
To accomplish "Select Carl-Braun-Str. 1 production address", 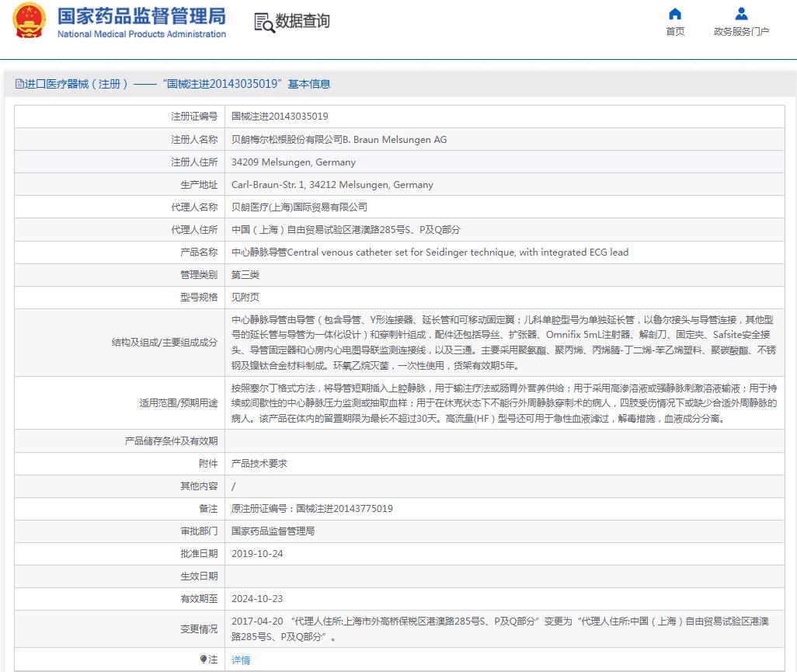I will [x=332, y=185].
